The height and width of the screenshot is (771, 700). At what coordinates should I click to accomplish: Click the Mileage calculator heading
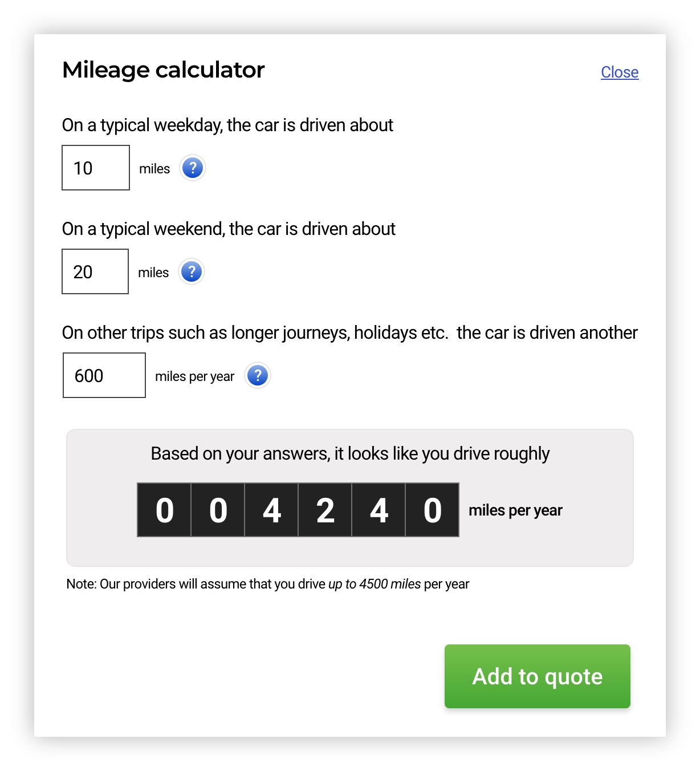tap(163, 69)
